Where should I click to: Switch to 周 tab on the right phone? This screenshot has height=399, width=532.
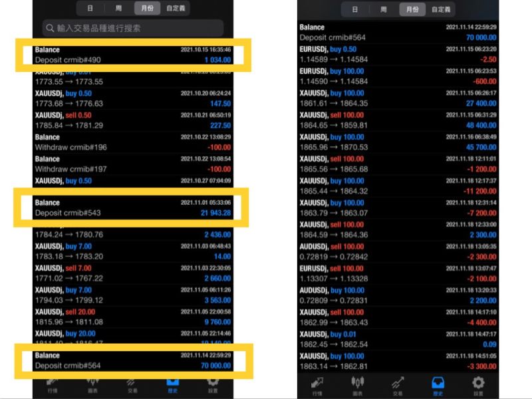[384, 9]
